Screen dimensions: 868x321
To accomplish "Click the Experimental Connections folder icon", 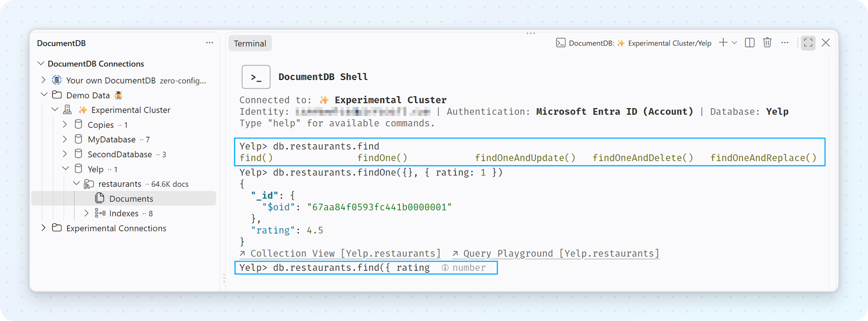I will click(57, 228).
